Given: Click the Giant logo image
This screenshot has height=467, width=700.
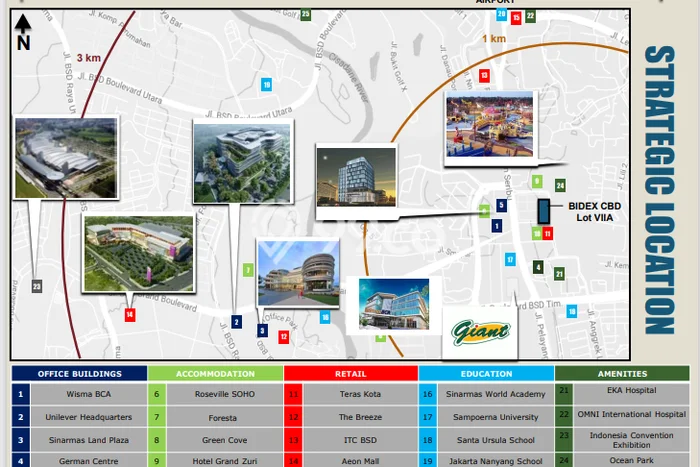Looking at the screenshot, I should 480,332.
